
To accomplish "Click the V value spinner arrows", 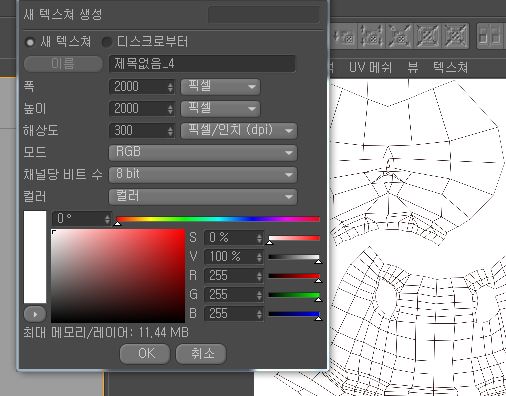I will coord(259,257).
